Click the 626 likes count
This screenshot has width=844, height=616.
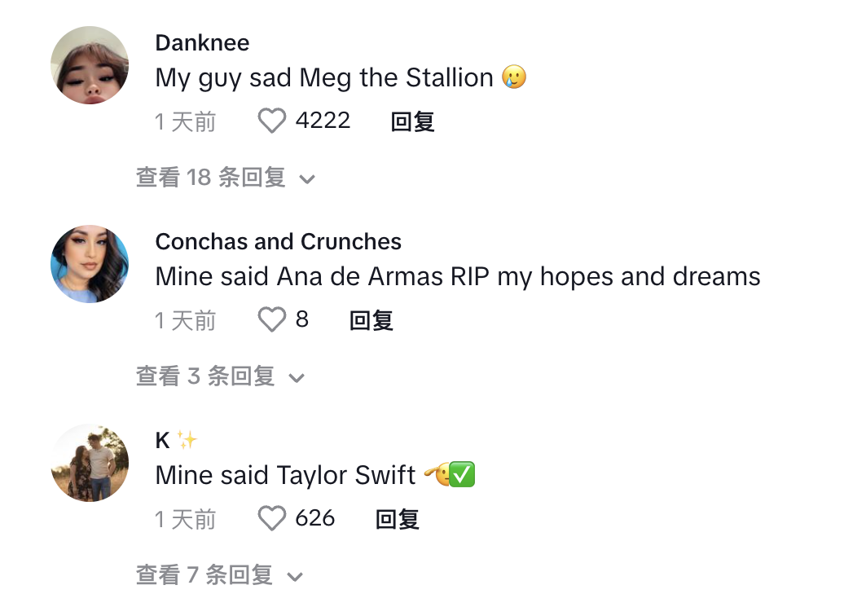(x=315, y=518)
